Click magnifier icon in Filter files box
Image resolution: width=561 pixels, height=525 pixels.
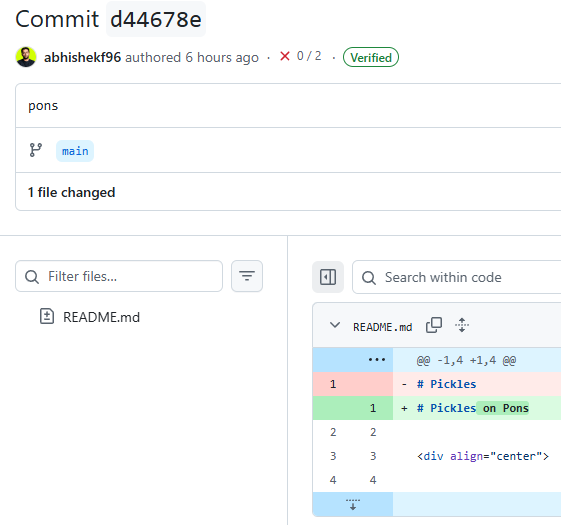[x=32, y=277]
